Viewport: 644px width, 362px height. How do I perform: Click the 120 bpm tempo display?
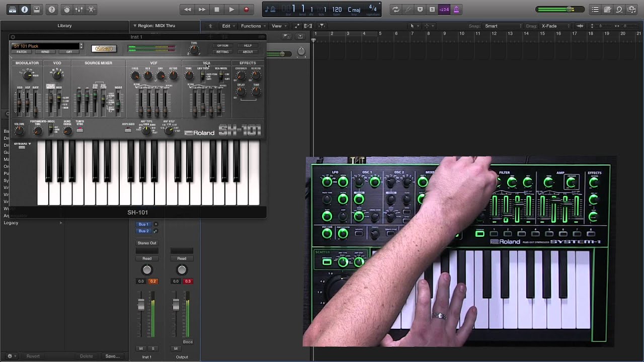[x=337, y=10]
